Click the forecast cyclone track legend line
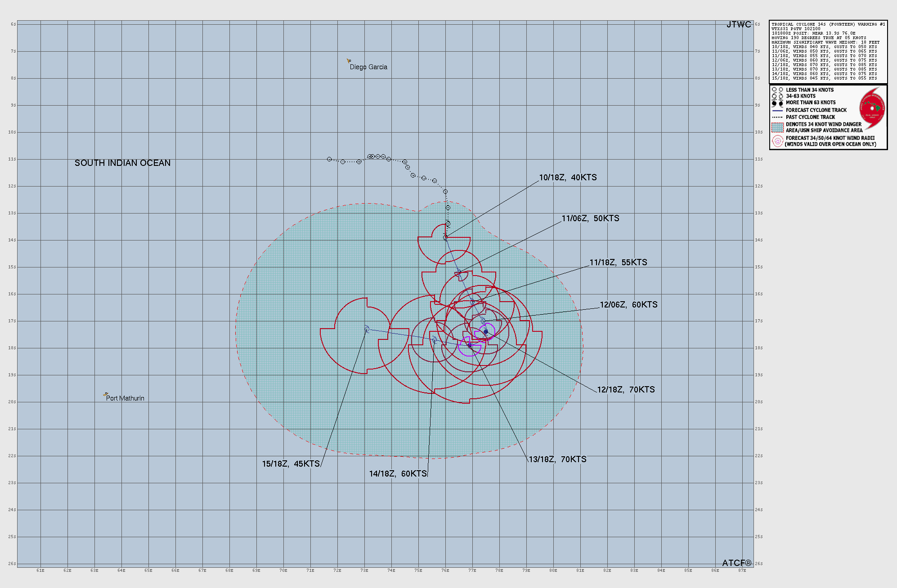897x588 pixels. pos(777,110)
